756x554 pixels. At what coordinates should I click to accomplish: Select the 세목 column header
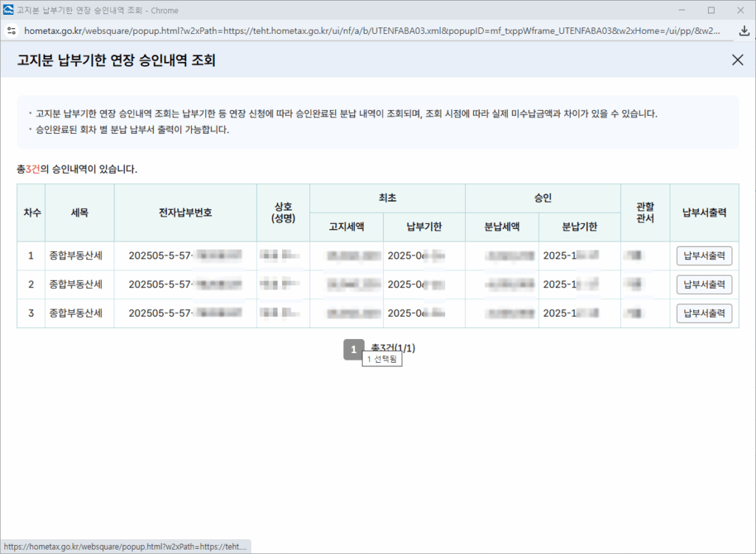tap(80, 212)
